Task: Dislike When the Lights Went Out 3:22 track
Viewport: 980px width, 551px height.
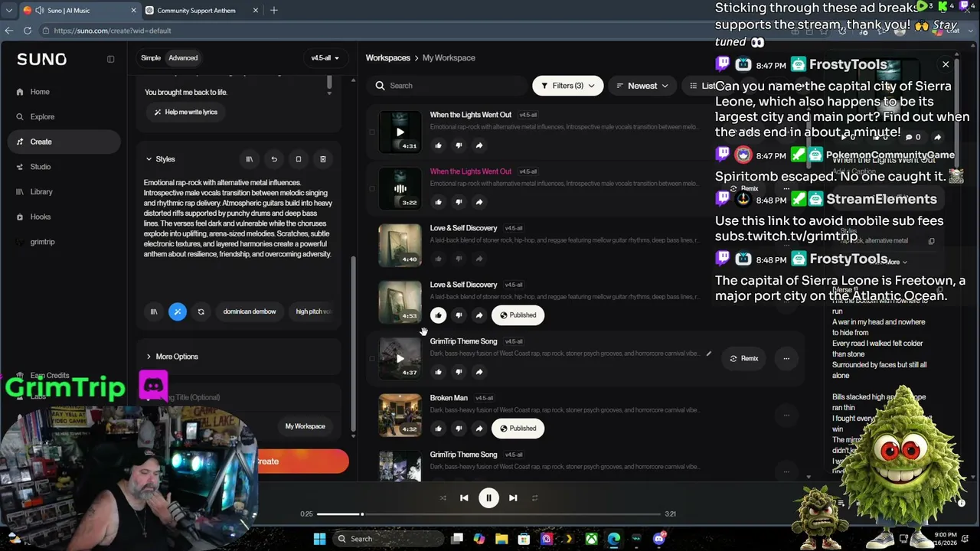Action: 459,202
